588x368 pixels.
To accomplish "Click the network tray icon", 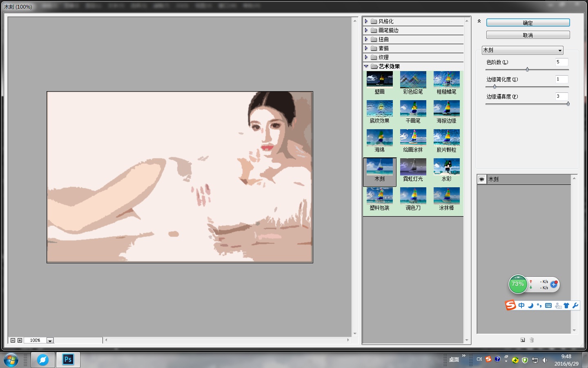I will tap(535, 360).
